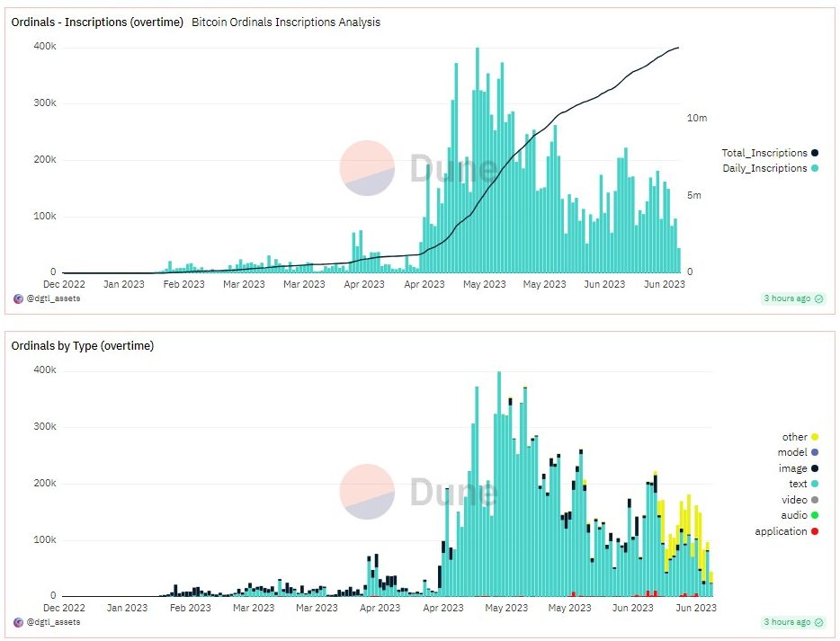
Task: Toggle the Daily_Inscriptions series in the legend
Action: [767, 168]
